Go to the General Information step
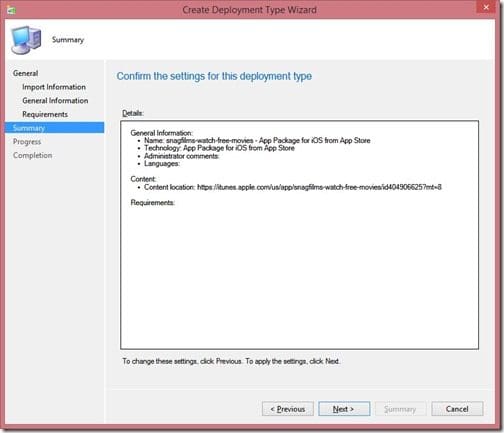The image size is (504, 433). tap(55, 101)
